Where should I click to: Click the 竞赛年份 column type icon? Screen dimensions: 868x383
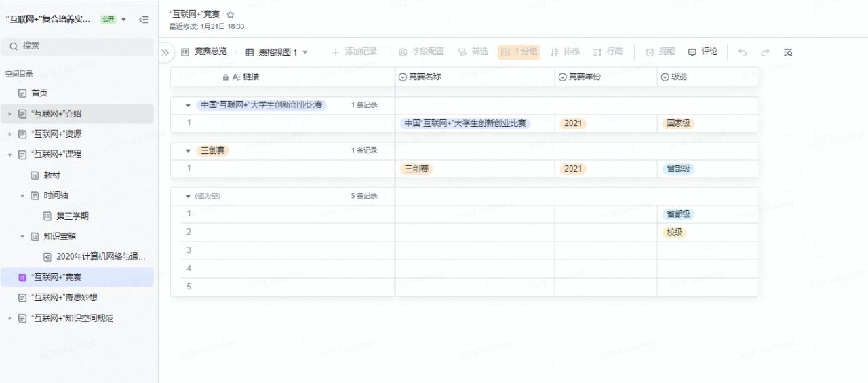pyautogui.click(x=562, y=77)
